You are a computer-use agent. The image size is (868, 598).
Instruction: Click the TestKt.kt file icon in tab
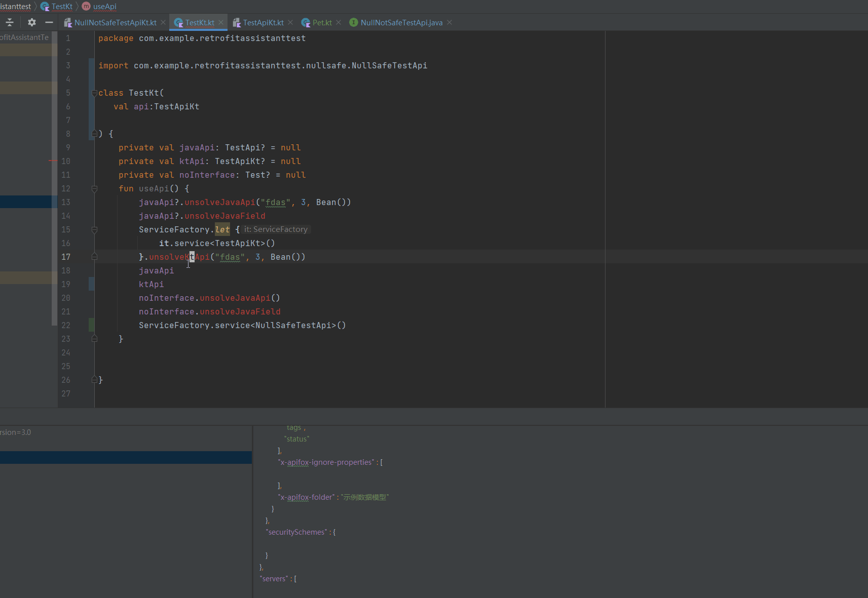tap(178, 22)
